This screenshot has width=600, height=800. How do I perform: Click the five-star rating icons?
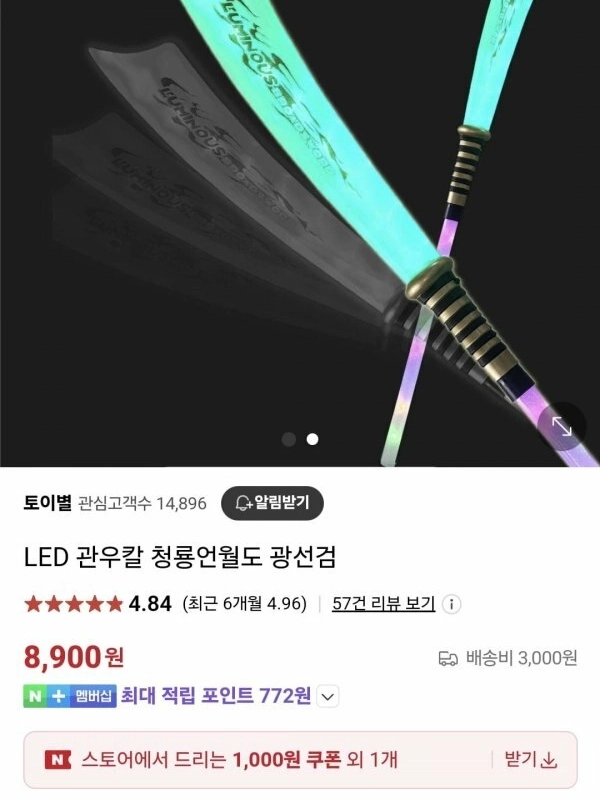pyautogui.click(x=73, y=604)
